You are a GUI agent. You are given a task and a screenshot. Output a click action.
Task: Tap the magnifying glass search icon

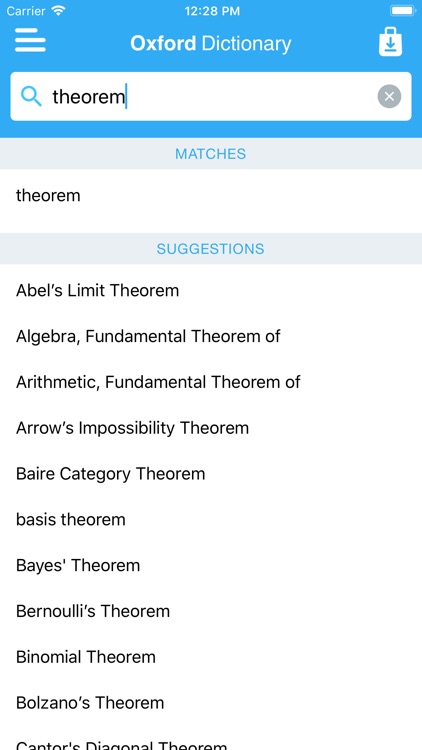(x=31, y=97)
